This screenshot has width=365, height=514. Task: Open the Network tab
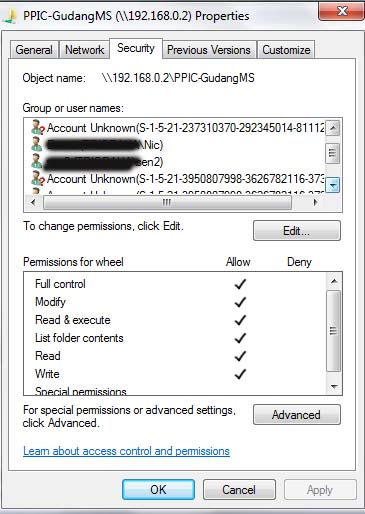(84, 50)
